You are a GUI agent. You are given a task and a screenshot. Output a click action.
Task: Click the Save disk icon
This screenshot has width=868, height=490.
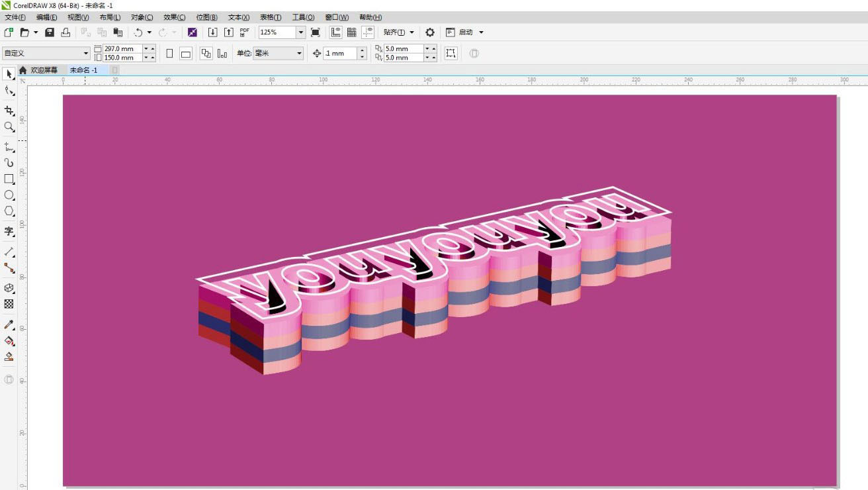pyautogui.click(x=50, y=32)
